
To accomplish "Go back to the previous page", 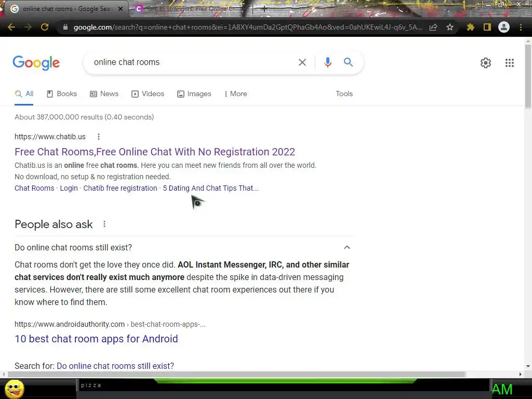I will click(x=11, y=27).
